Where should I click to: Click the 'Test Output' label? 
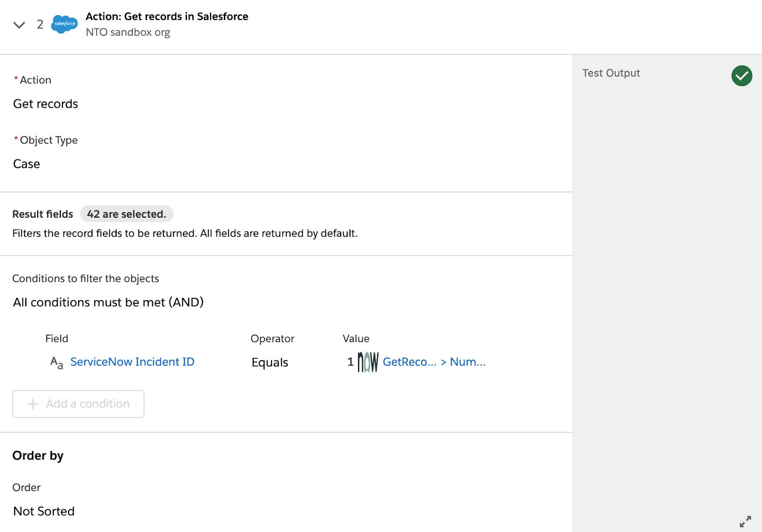tap(611, 73)
